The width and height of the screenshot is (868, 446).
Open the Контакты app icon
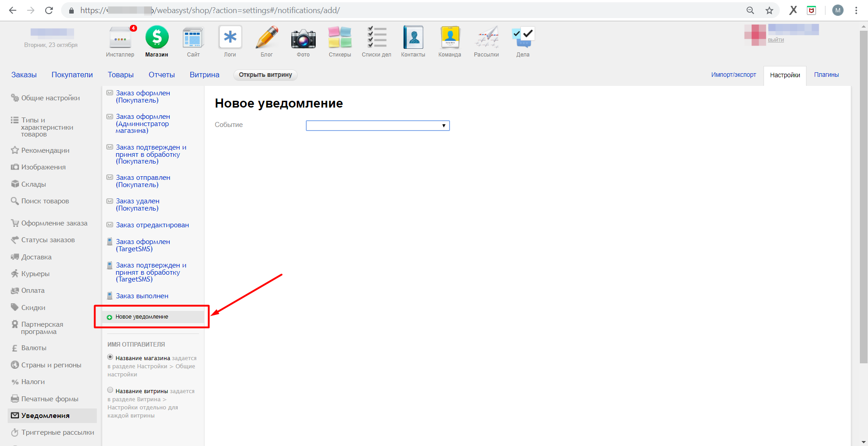[413, 38]
